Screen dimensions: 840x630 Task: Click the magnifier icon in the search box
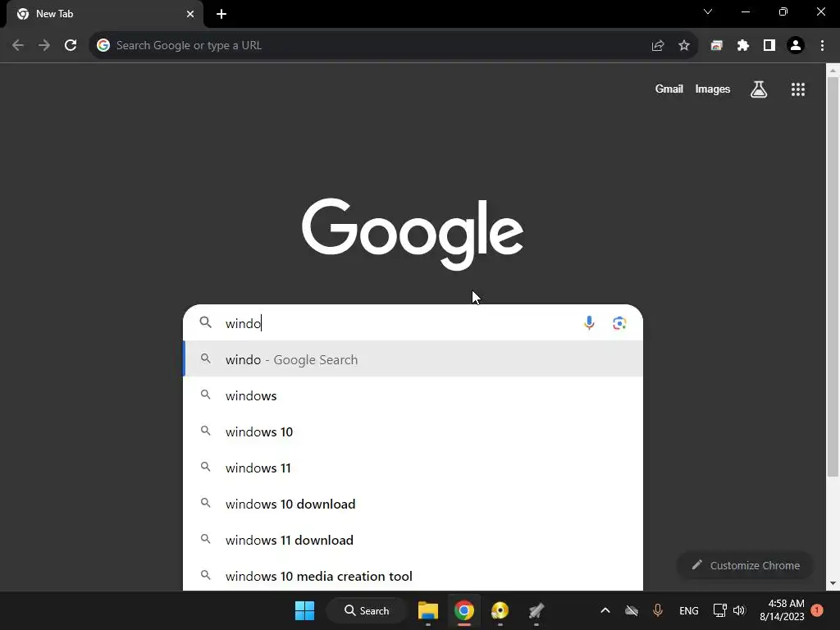pyautogui.click(x=206, y=322)
